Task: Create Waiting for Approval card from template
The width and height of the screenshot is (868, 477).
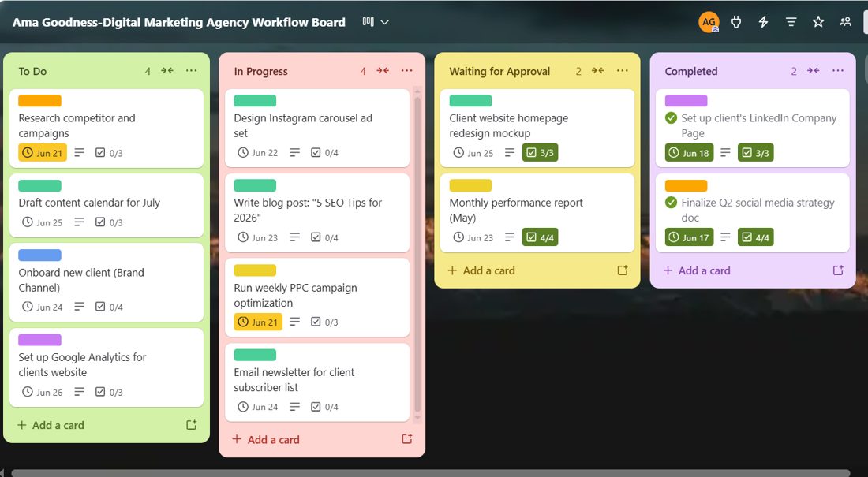Action: click(x=623, y=270)
